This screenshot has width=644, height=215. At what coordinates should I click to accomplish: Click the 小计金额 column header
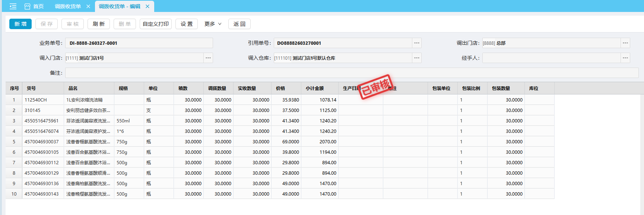coord(315,88)
